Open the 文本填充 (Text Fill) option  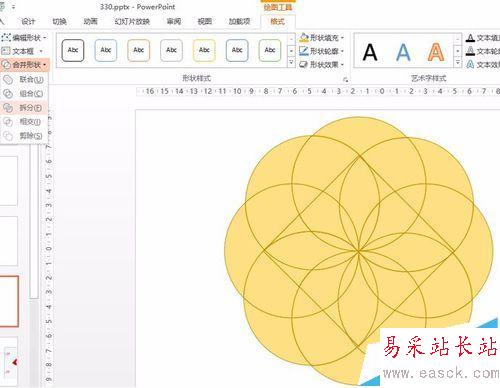pyautogui.click(x=483, y=38)
